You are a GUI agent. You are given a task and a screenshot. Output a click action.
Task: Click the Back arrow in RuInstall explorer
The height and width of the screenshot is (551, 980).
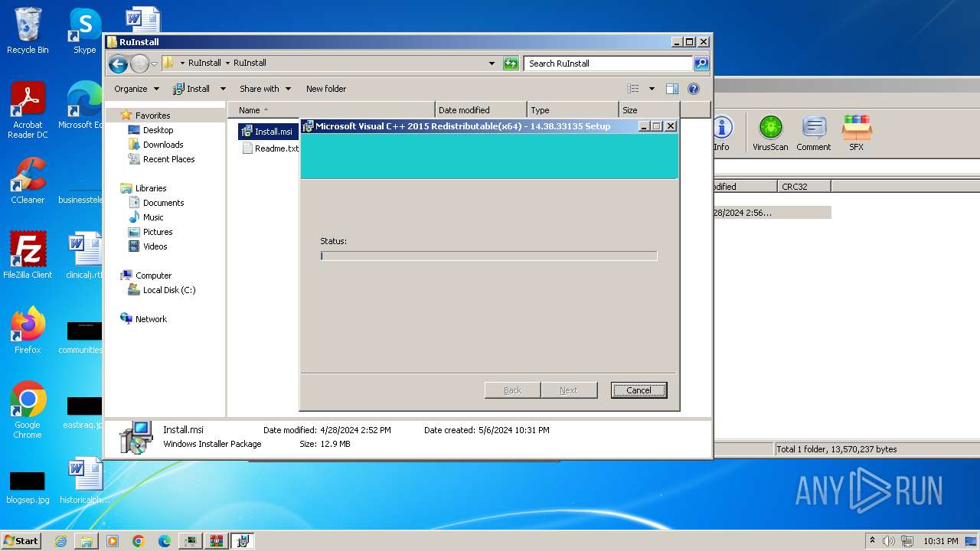(118, 64)
